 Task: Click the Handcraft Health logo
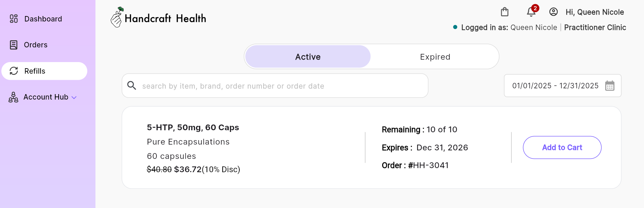click(x=159, y=18)
